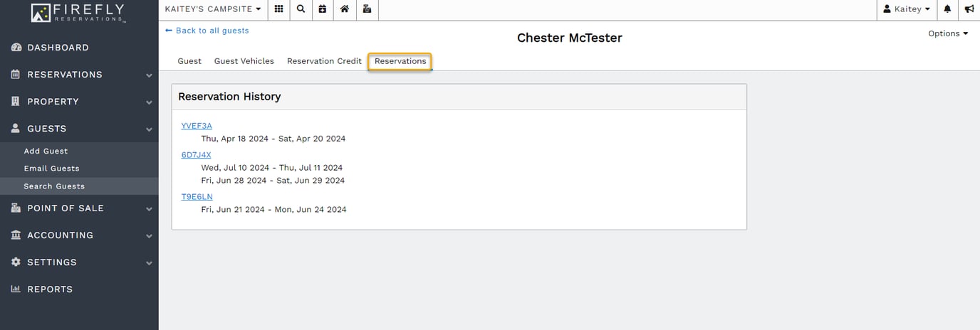Open the calendar plus icon in toolbar
The height and width of the screenshot is (330, 980).
point(323,9)
